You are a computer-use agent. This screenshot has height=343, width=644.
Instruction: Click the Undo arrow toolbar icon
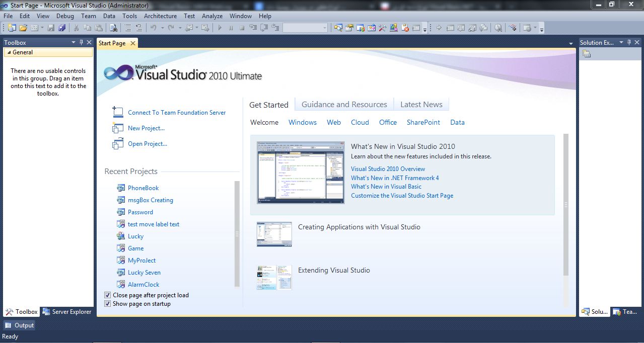153,28
